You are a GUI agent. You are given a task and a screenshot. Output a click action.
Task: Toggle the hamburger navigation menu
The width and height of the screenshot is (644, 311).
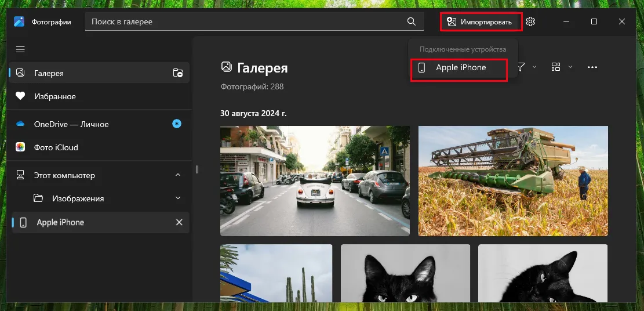20,50
